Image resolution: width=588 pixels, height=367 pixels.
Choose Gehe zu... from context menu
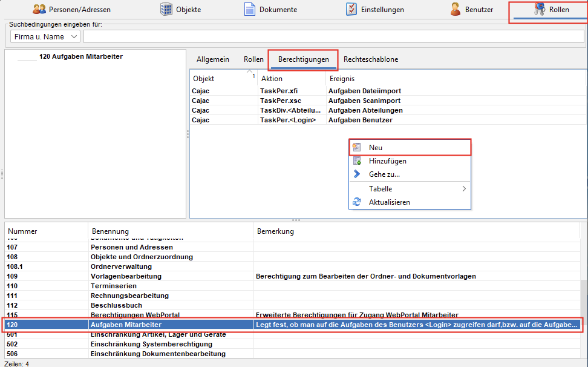pos(384,174)
